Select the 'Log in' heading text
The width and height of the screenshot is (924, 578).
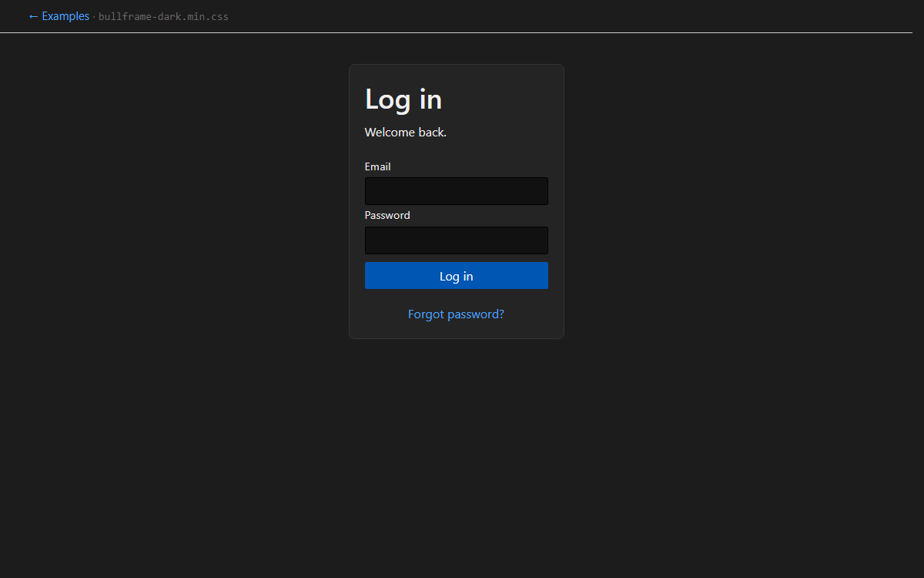click(x=403, y=99)
